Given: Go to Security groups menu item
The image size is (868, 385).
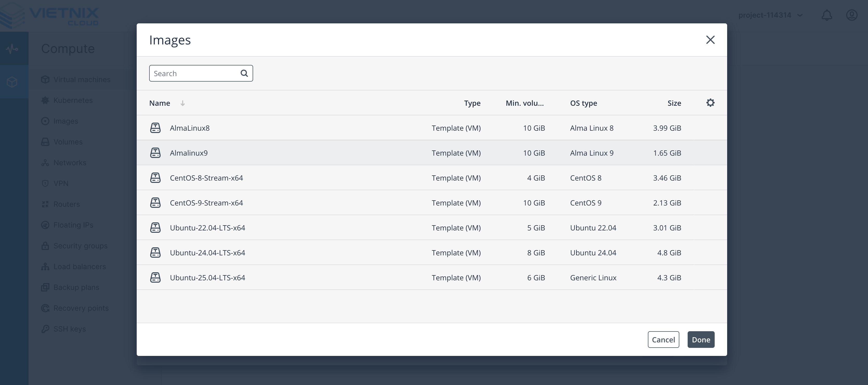Looking at the screenshot, I should pos(80,246).
